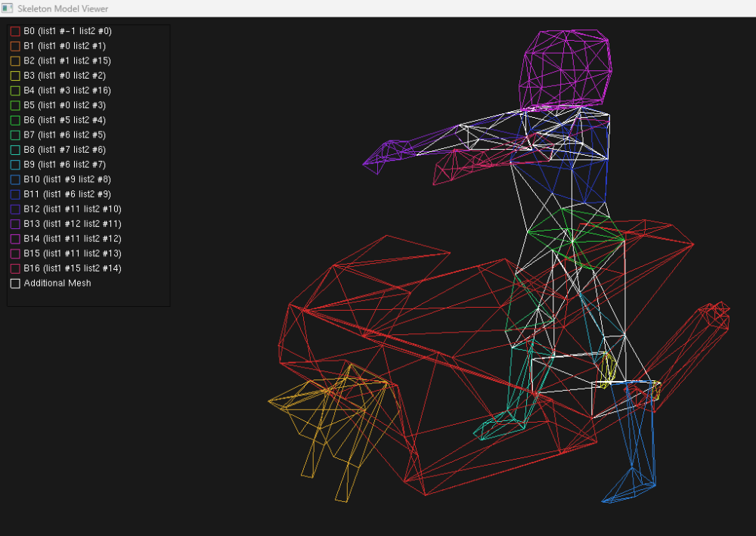Toggle the B4 bone entry
This screenshot has height=536, width=756.
click(15, 90)
